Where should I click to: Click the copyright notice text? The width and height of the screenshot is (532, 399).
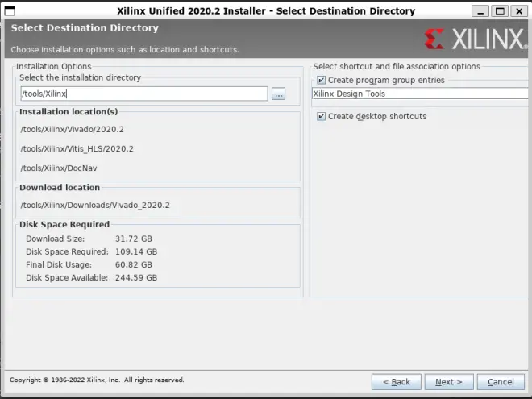97,380
